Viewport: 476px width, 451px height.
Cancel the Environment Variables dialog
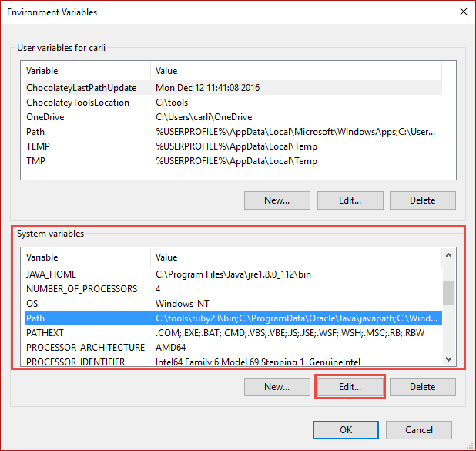click(419, 429)
